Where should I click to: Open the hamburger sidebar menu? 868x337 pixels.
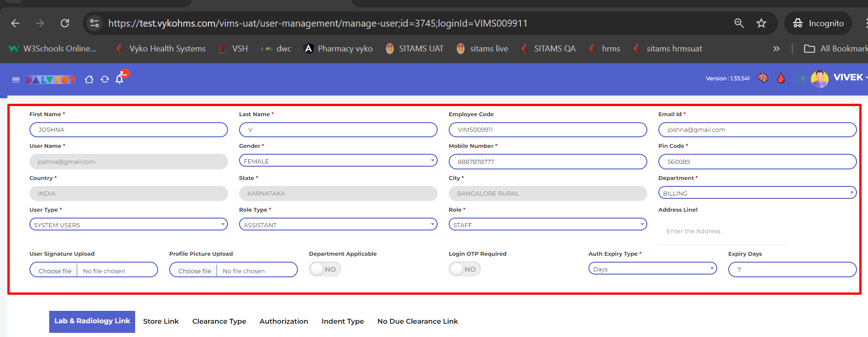coord(16,80)
